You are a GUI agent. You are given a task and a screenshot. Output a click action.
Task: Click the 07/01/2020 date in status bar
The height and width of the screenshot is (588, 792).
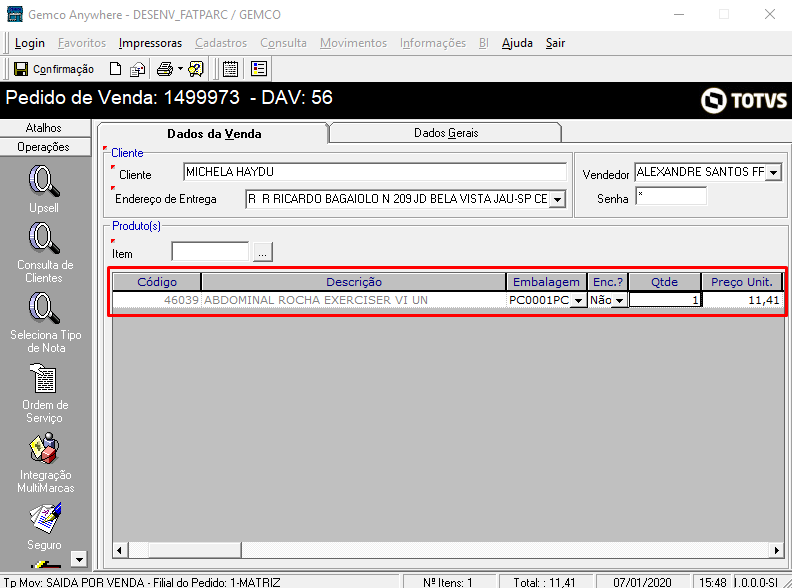click(642, 582)
